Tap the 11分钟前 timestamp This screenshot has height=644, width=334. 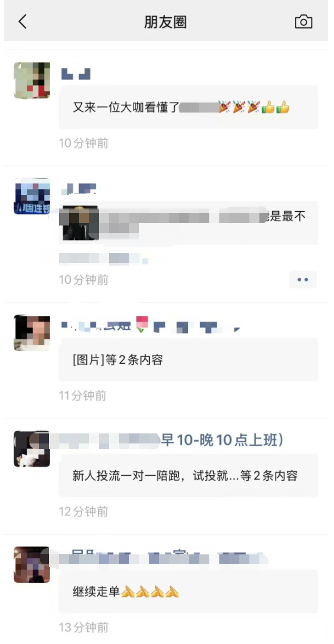tap(83, 396)
